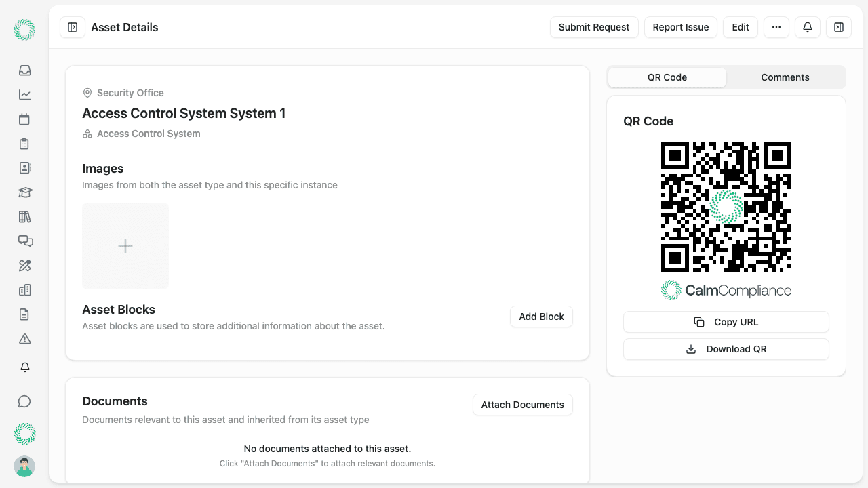This screenshot has width=868, height=488.
Task: Click the Add Block button
Action: coord(541,317)
